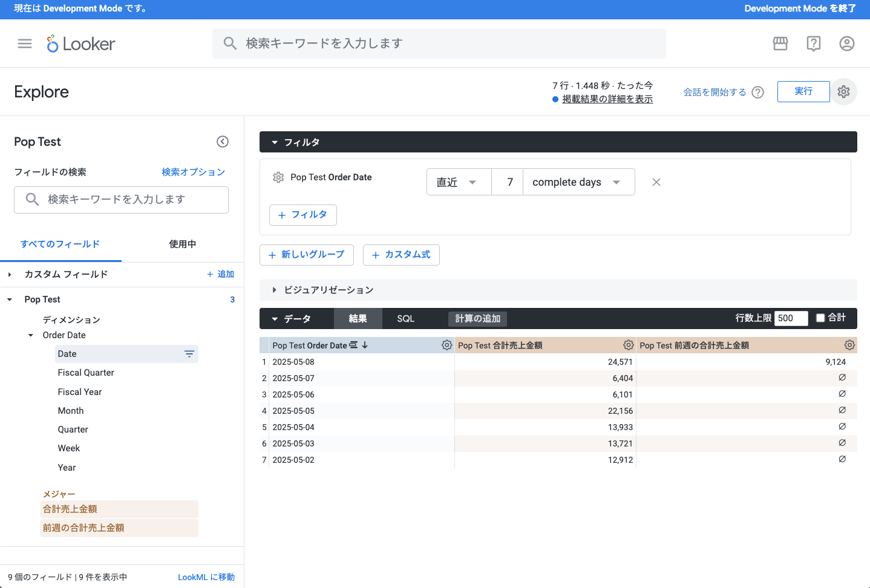Collapse the field picker panel

223,142
